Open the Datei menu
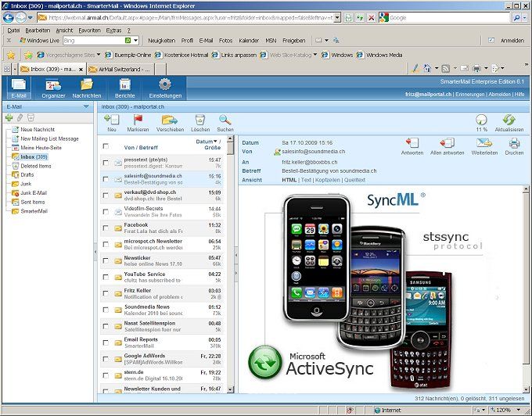Screen dimensions: 532x416 (x=13, y=30)
